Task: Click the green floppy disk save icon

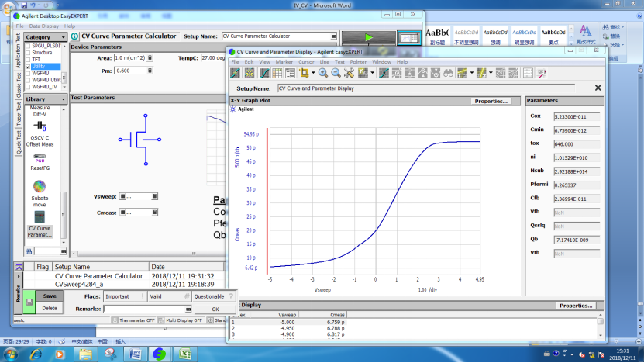Action: point(29,302)
